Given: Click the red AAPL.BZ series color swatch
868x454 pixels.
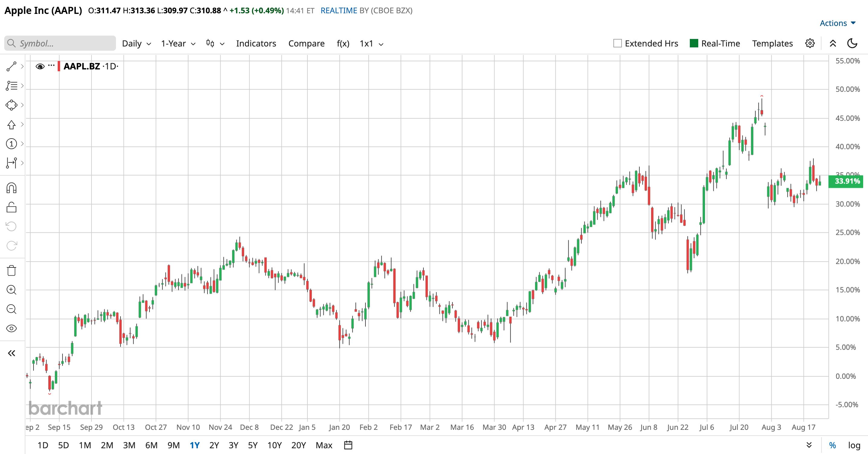Looking at the screenshot, I should pos(59,66).
